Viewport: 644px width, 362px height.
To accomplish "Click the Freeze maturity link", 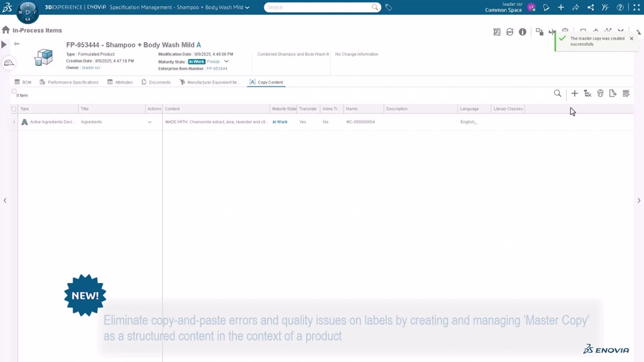I will coord(213,62).
